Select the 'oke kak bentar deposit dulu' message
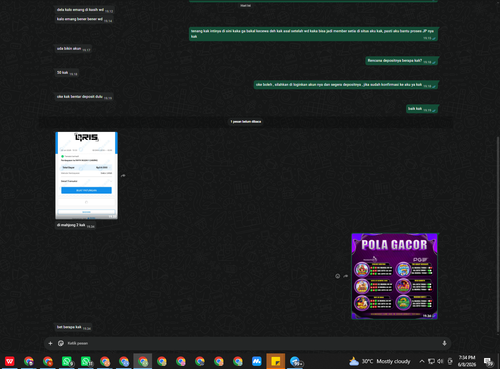 (x=84, y=97)
